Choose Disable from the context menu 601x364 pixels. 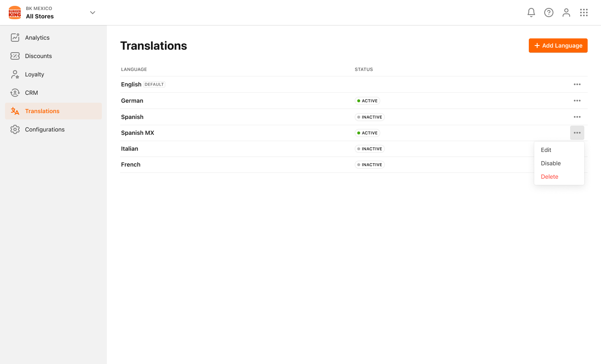(x=559, y=163)
